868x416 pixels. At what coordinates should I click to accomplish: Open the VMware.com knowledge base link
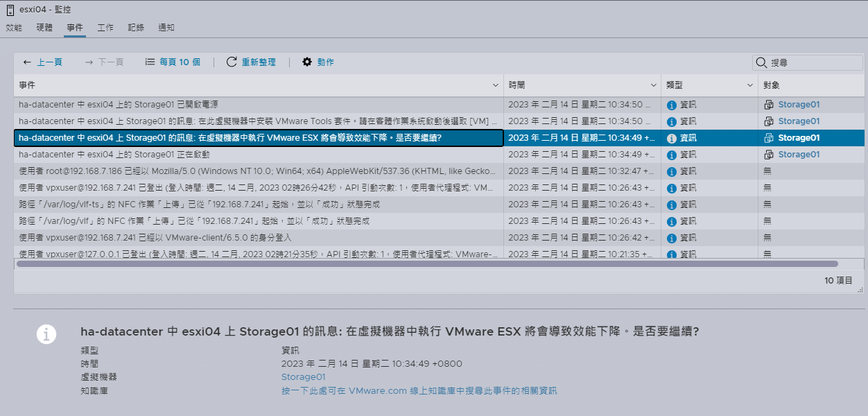pyautogui.click(x=419, y=391)
